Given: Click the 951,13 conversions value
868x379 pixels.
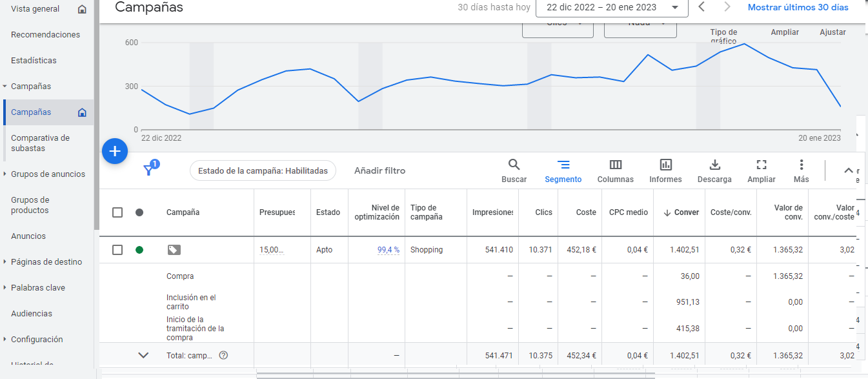Looking at the screenshot, I should (x=688, y=302).
